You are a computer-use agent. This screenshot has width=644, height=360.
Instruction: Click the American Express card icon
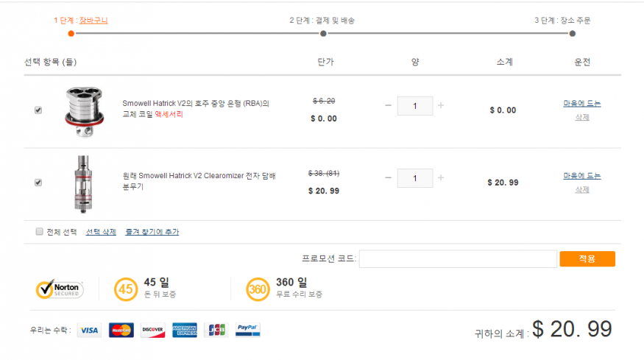point(185,330)
